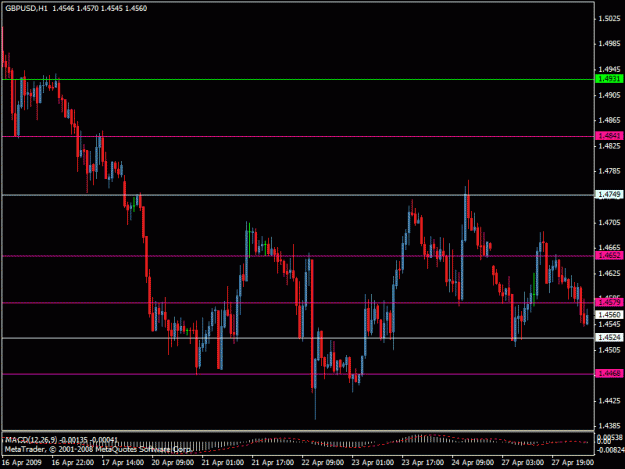The height and width of the screenshot is (469, 625).
Task: Select the pink horizontal line at 1.4468
Action: [298, 374]
